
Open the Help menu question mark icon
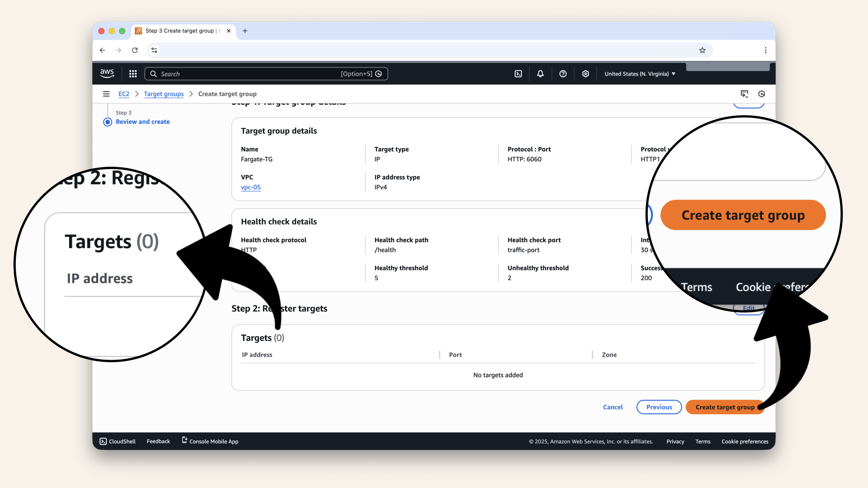point(563,74)
